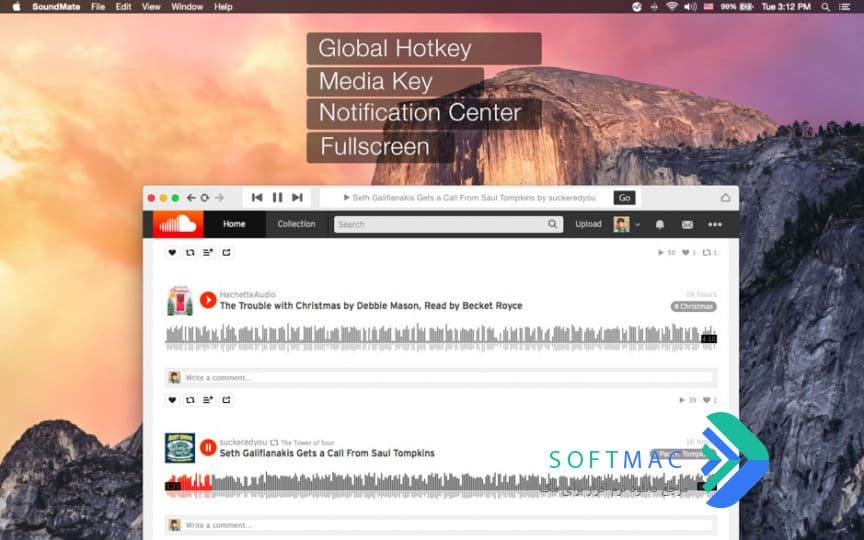
Task: Open the Edit menu
Action: tap(123, 7)
